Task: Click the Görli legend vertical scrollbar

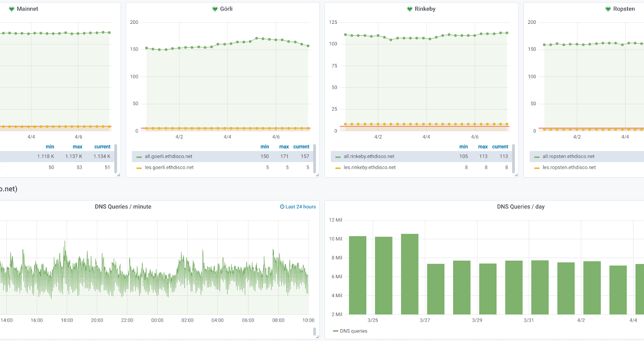Action: click(315, 159)
